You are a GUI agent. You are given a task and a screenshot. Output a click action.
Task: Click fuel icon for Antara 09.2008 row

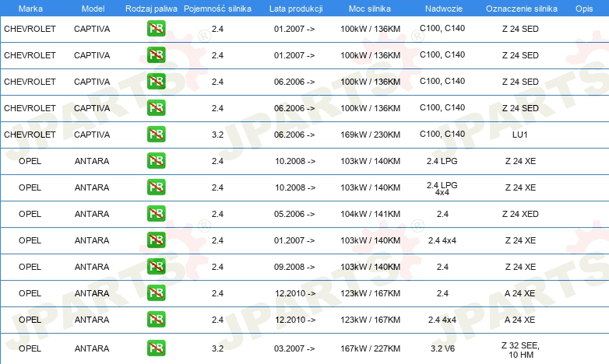156,266
